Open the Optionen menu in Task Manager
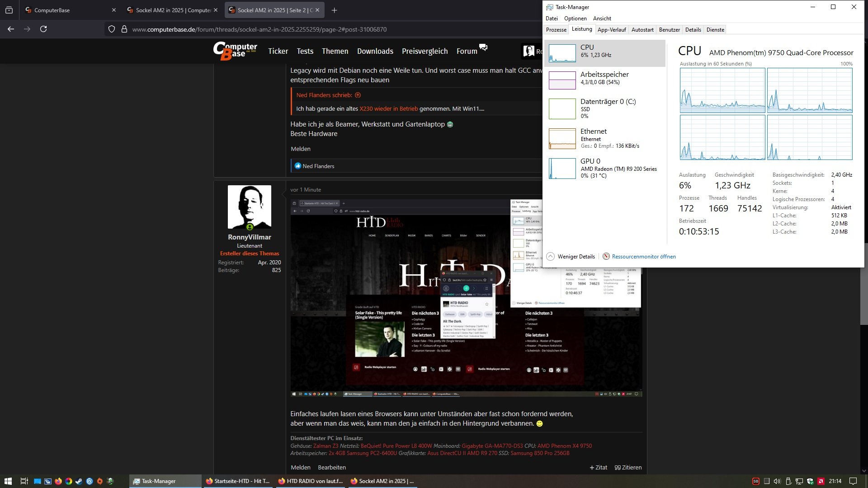The height and width of the screenshot is (488, 868). point(575,19)
